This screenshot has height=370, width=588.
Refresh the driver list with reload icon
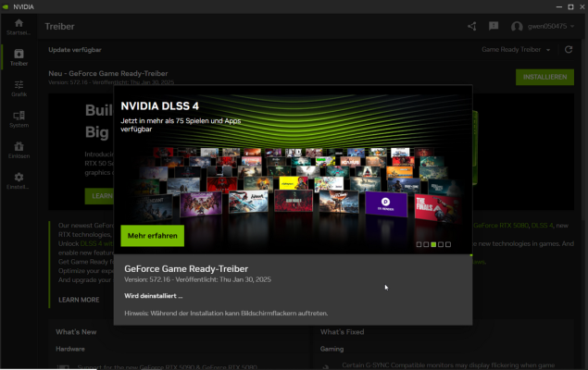tap(569, 49)
